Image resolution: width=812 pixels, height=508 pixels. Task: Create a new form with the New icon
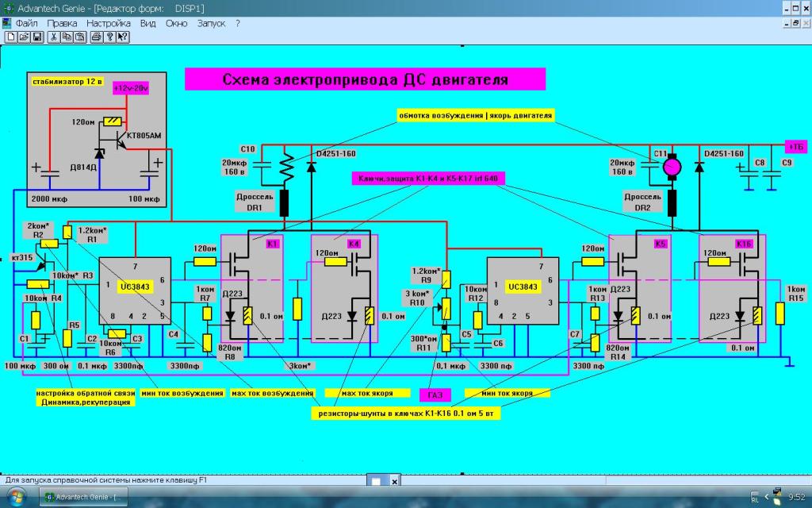coord(10,37)
